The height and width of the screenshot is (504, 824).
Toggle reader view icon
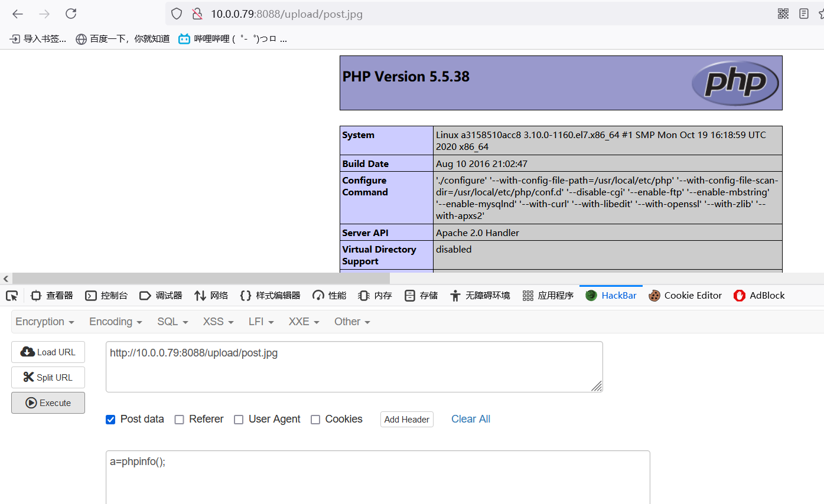point(804,14)
